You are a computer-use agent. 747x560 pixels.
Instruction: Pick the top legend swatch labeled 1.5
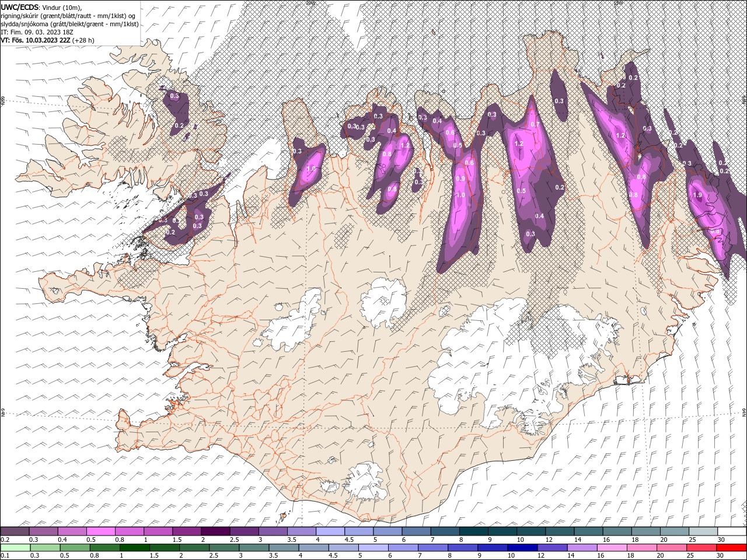click(x=186, y=531)
